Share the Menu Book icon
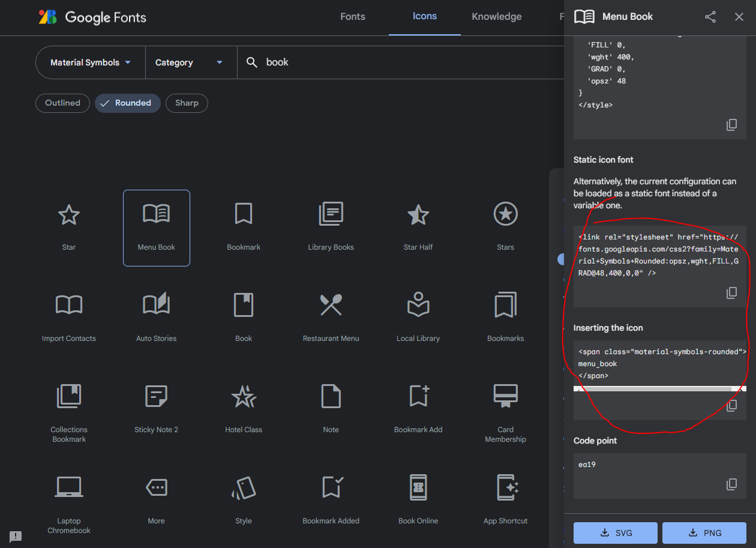 tap(710, 17)
